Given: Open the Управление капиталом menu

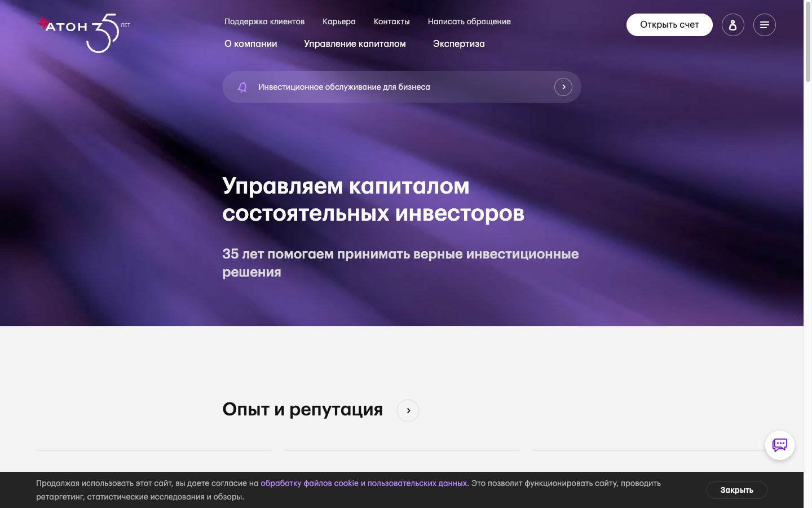Looking at the screenshot, I should pyautogui.click(x=355, y=43).
